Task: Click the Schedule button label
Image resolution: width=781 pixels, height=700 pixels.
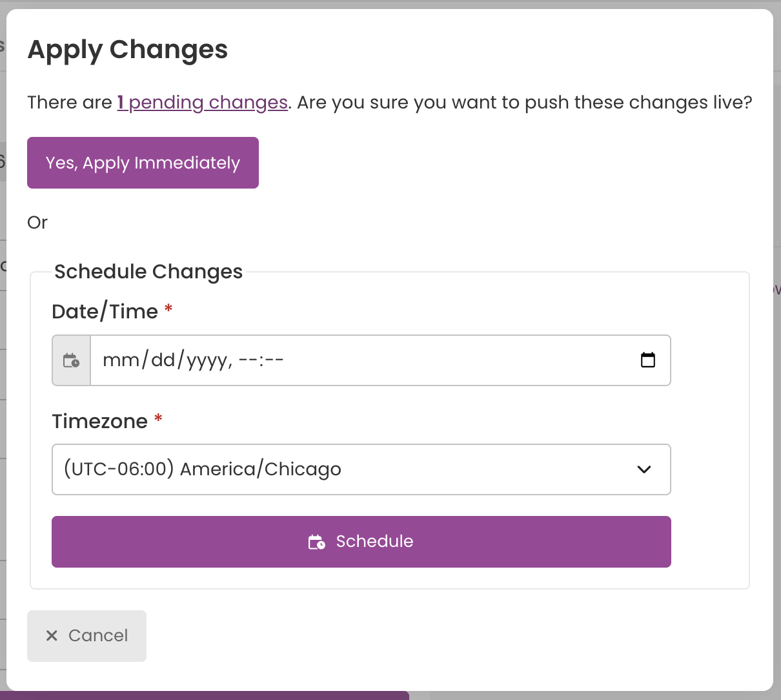Action: point(374,541)
